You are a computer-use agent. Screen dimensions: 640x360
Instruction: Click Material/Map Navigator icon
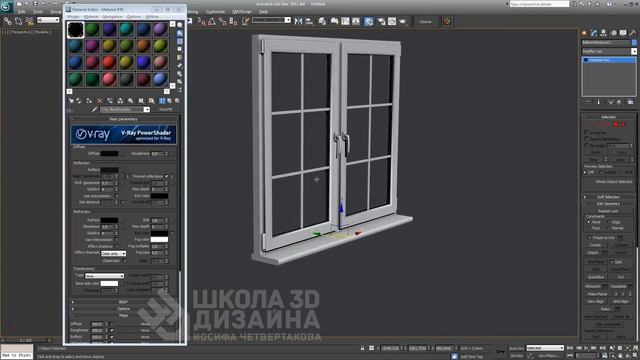click(x=180, y=90)
